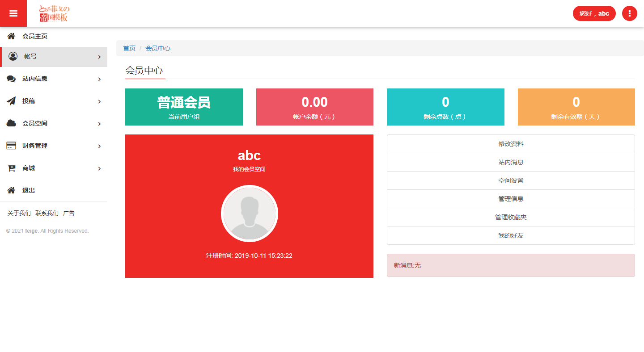Open the hamburger navigation menu

[13, 13]
